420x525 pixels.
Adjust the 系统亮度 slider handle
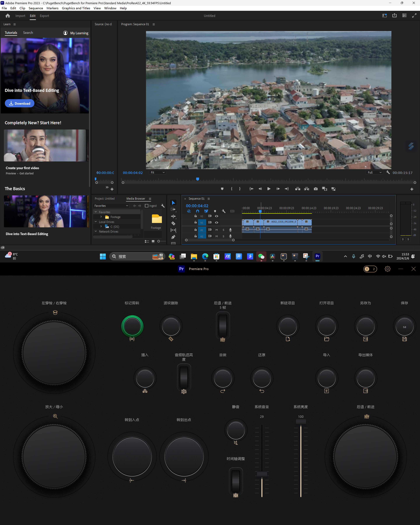point(301,421)
